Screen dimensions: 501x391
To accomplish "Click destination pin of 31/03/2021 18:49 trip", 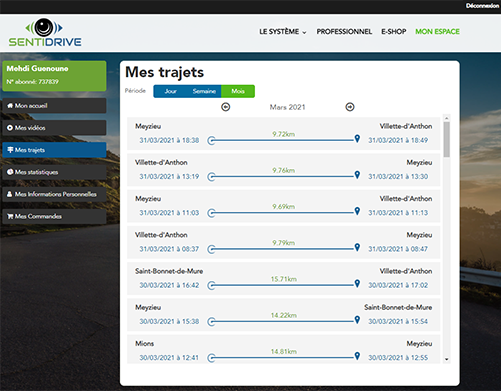I will pyautogui.click(x=357, y=139).
